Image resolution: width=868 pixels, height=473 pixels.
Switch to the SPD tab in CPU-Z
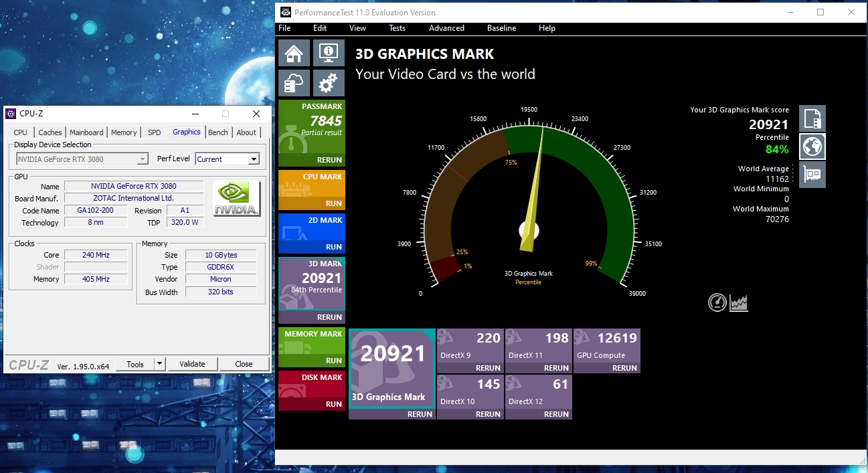[155, 132]
